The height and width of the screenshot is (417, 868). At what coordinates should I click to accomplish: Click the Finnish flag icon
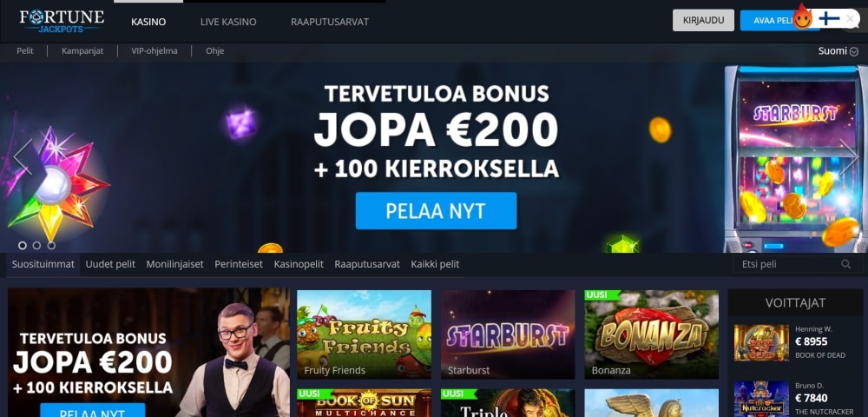[829, 19]
